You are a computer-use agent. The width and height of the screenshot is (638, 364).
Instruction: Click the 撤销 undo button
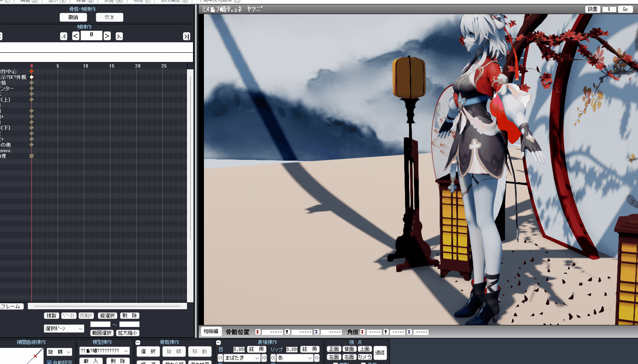click(73, 17)
